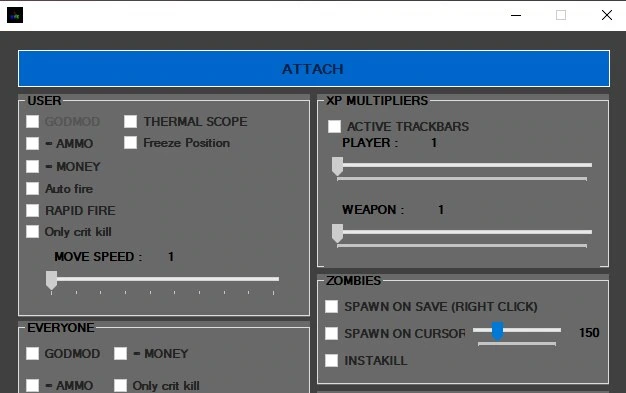The width and height of the screenshot is (626, 393).
Task: Minimize the window
Action: coord(516,15)
